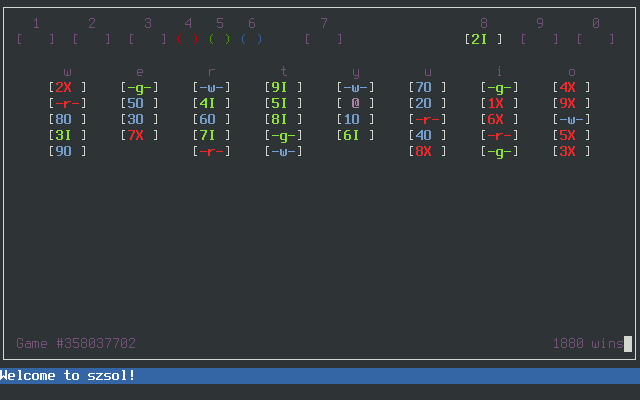This screenshot has width=640, height=400.
Task: Pick the red 4X card
Action: 572,87
